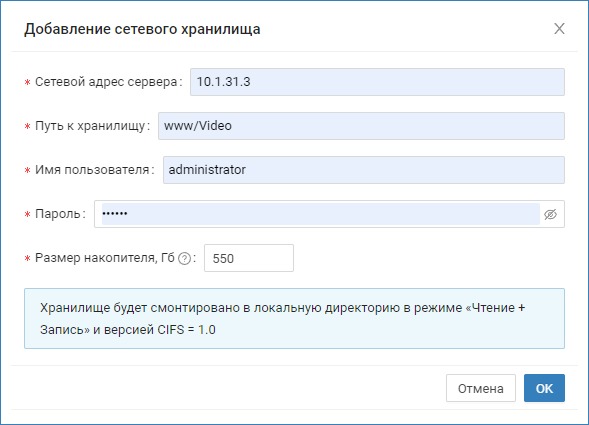Close the Добавление сетевого хранилища dialog
This screenshot has height=425, width=589.
(x=559, y=29)
